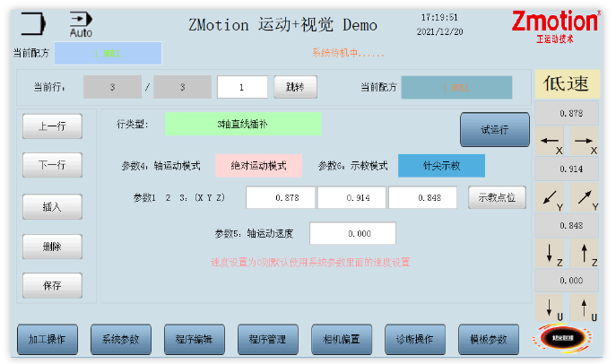
Task: Switch to the 程序管理 tab
Action: coord(267,339)
